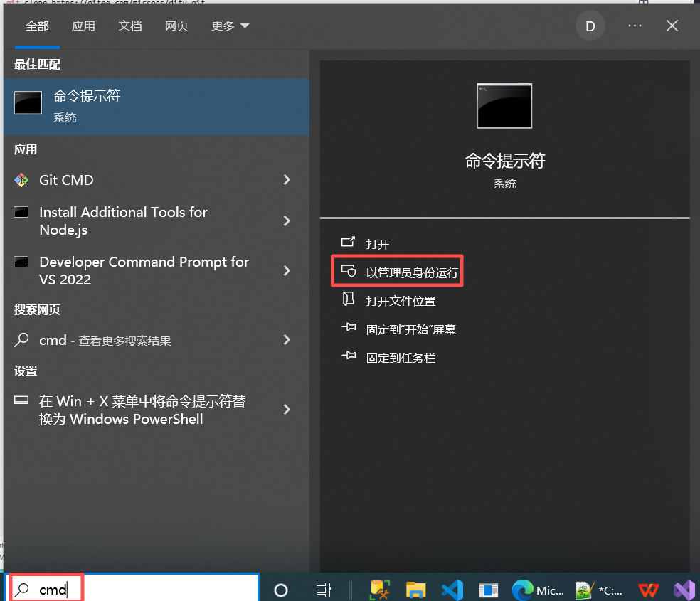700x601 pixels.
Task: Close the search panel with X
Action: tap(672, 26)
